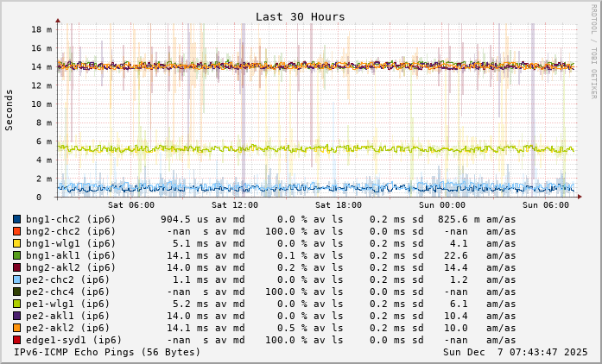This screenshot has height=364, width=602.
Task: Click the bng2-chc2 orange-red legend swatch
Action: coord(17,231)
